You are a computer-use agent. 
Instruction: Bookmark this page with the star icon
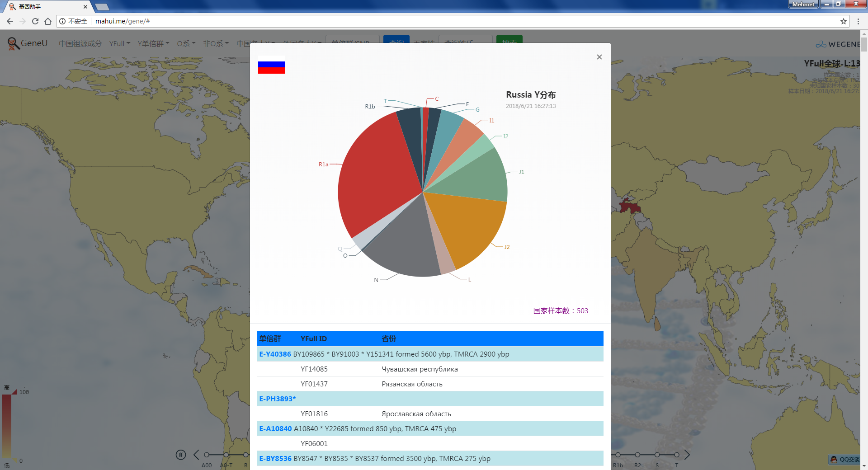843,21
